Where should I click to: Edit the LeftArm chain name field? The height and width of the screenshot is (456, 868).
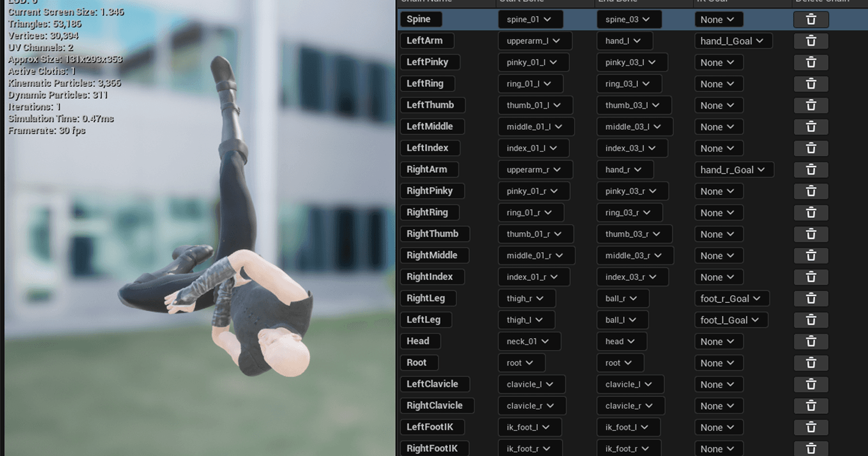[x=427, y=41]
